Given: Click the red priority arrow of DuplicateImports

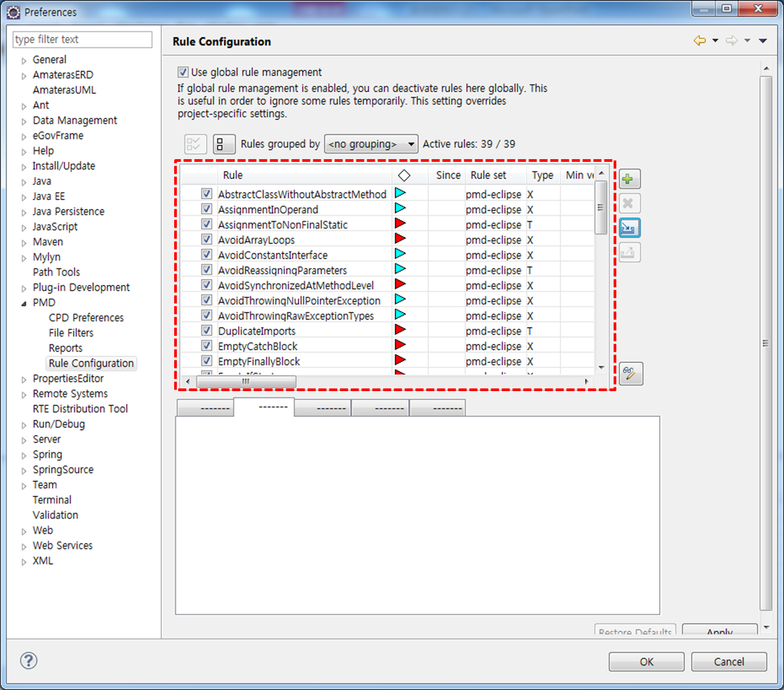Looking at the screenshot, I should point(400,330).
